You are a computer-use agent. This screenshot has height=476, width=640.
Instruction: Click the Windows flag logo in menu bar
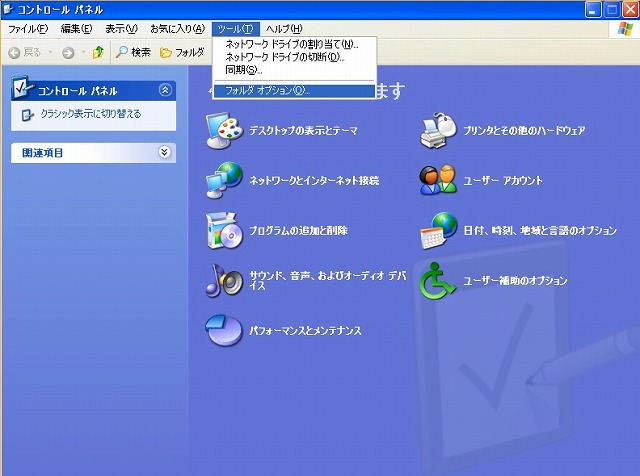click(625, 29)
